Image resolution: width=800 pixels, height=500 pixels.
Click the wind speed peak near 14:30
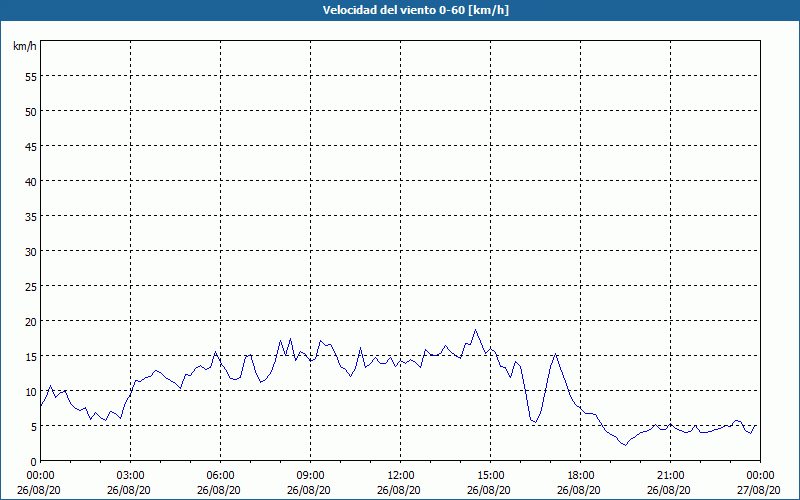[476, 330]
